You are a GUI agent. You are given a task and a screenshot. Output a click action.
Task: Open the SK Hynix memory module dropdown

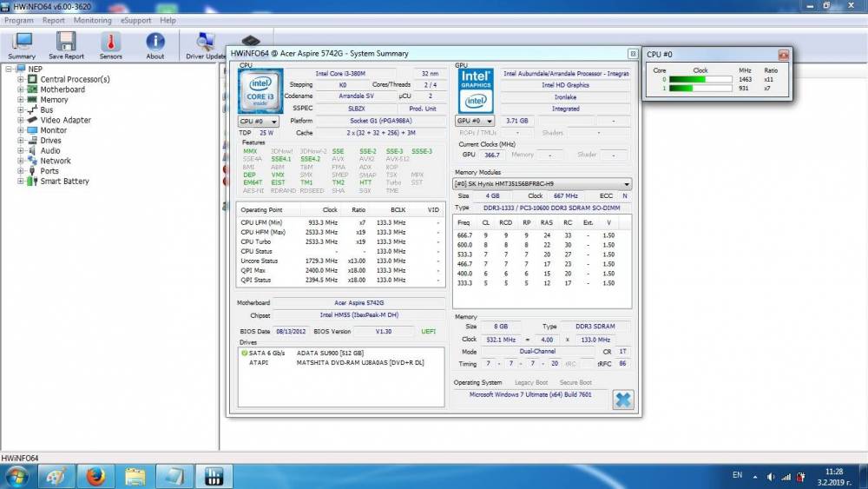click(542, 184)
